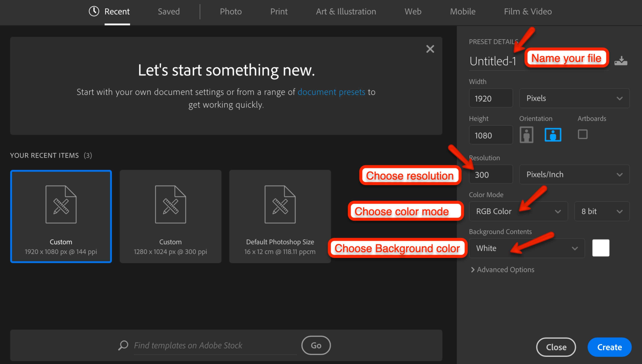This screenshot has width=642, height=364.
Task: Enable the Artboards checkbox
Action: (x=583, y=134)
